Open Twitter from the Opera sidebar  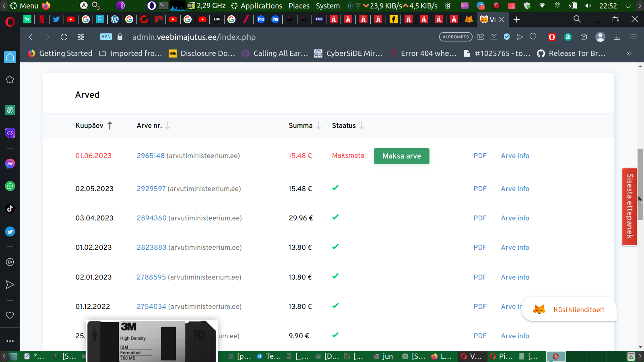(x=10, y=232)
